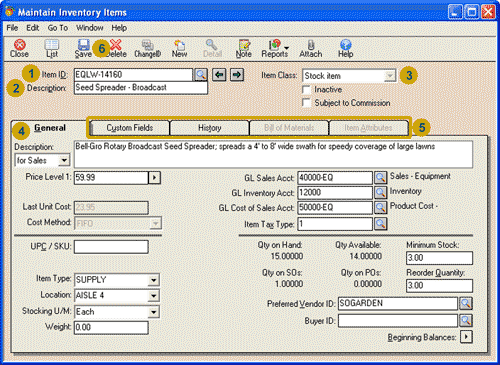Open the File menu
This screenshot has height=365, width=500.
12,28
